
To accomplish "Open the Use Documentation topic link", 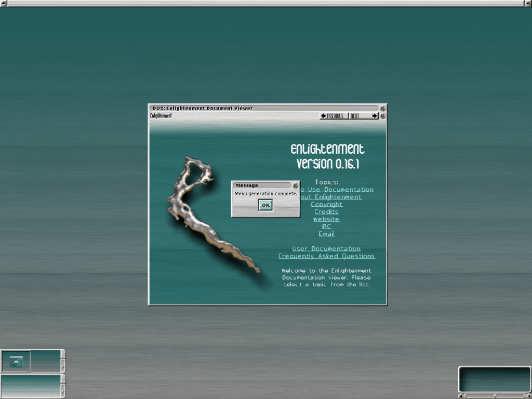I will [x=338, y=190].
